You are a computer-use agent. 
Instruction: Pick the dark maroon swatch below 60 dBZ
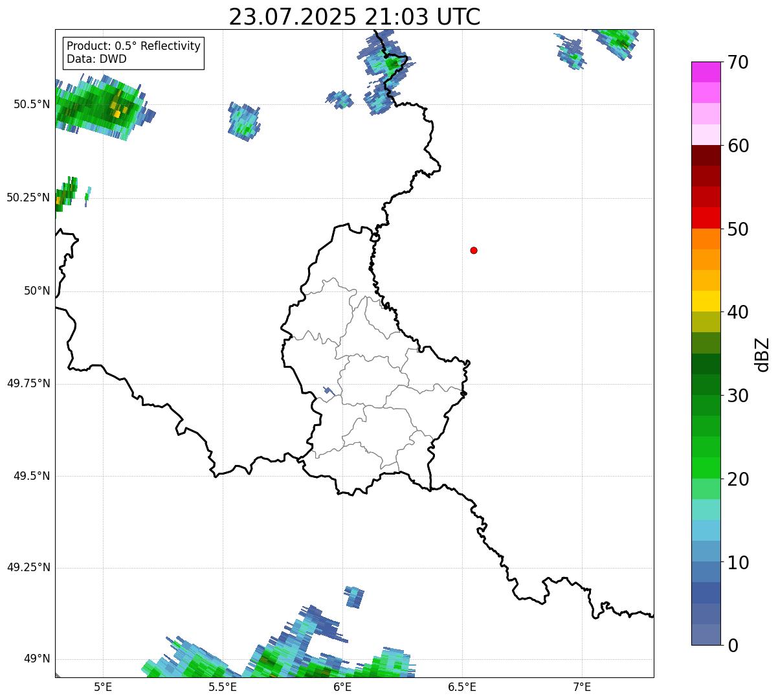706,155
